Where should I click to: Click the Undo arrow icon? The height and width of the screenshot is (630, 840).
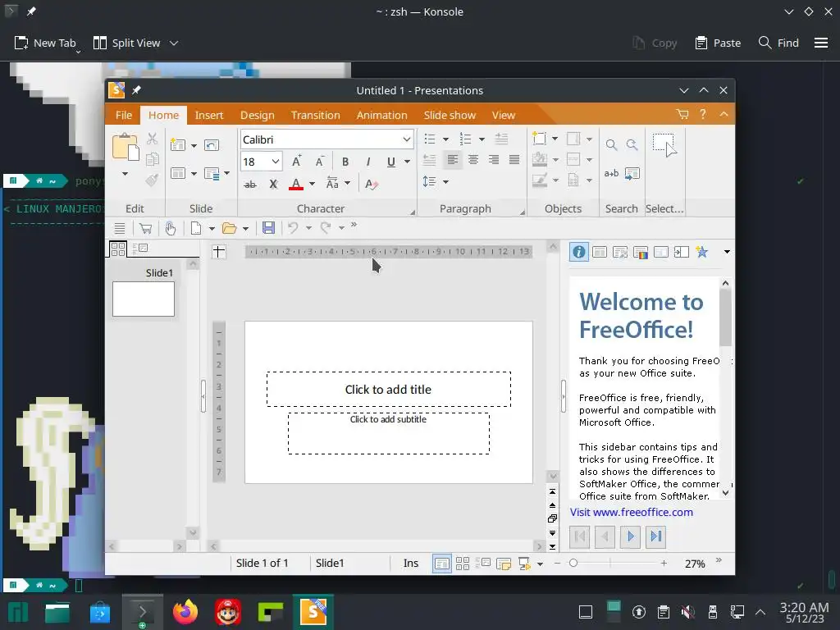[x=293, y=228]
